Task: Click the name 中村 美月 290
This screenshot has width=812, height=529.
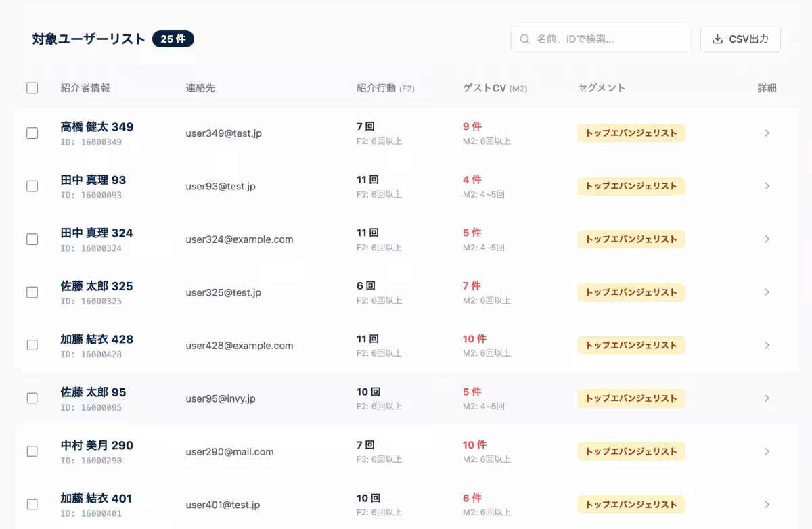Action: 97,445
